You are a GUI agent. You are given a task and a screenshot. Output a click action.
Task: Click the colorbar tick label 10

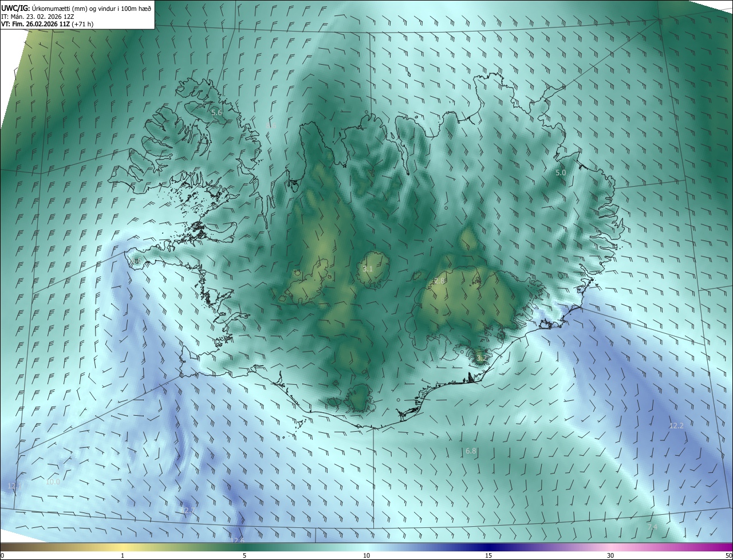tap(366, 555)
